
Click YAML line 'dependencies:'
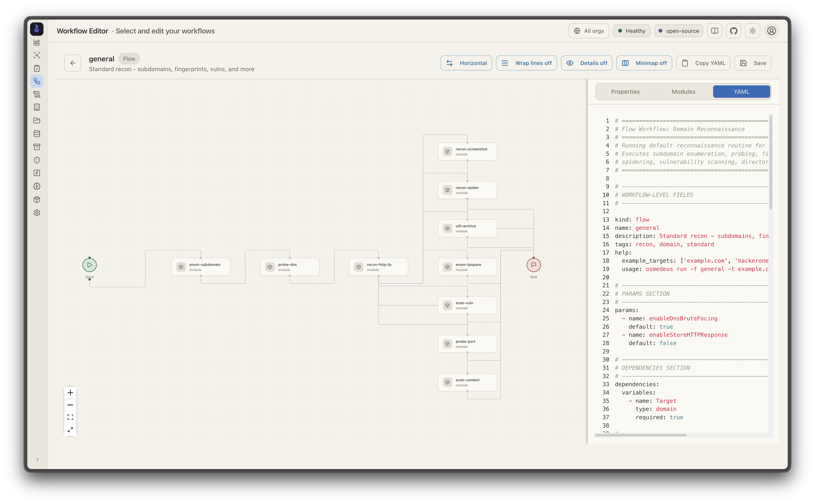coord(637,384)
